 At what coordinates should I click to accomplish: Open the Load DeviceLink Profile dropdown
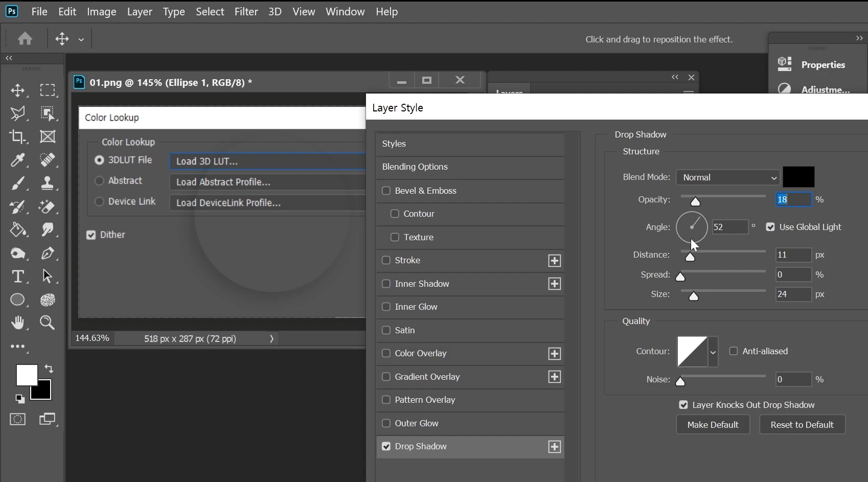pos(268,203)
